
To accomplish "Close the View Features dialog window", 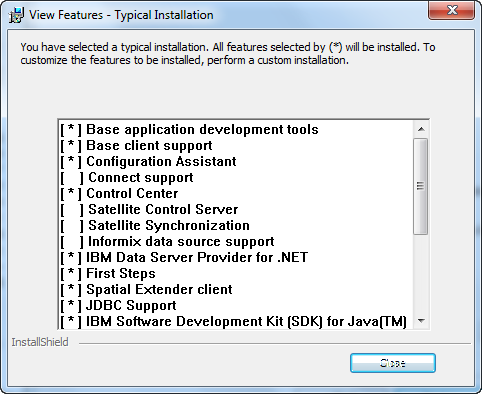I will [x=451, y=10].
